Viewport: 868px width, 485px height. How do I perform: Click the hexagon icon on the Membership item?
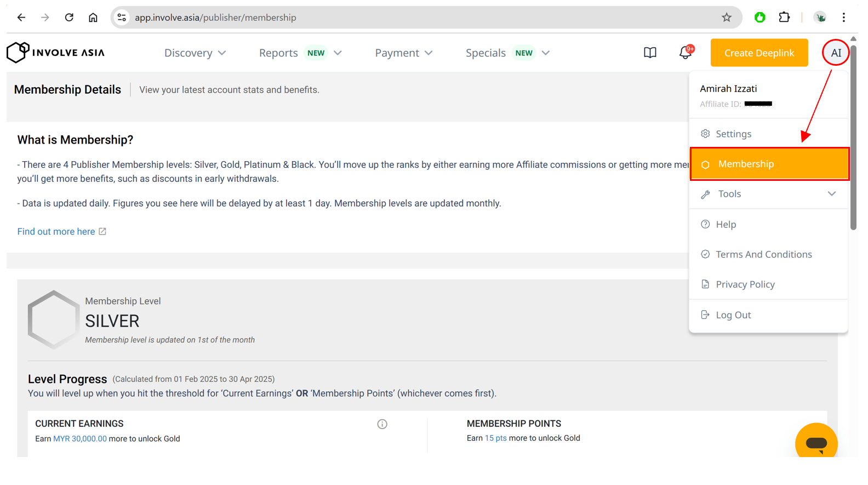[705, 164]
